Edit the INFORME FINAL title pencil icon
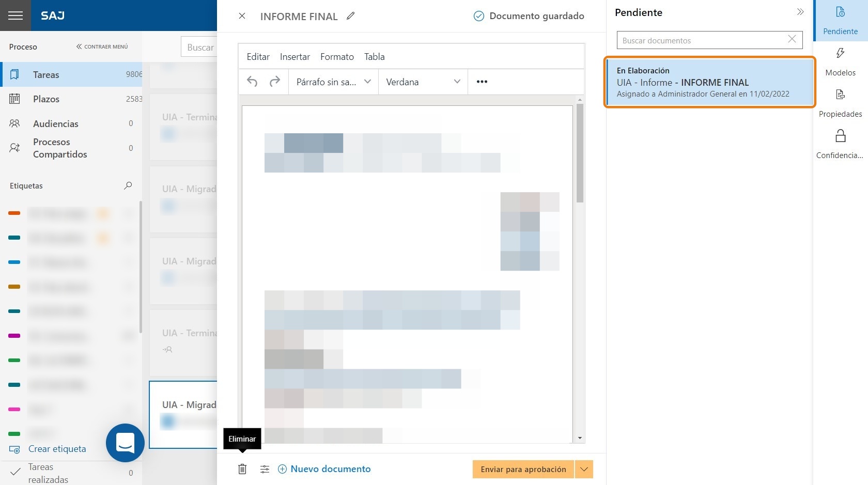 coord(351,16)
